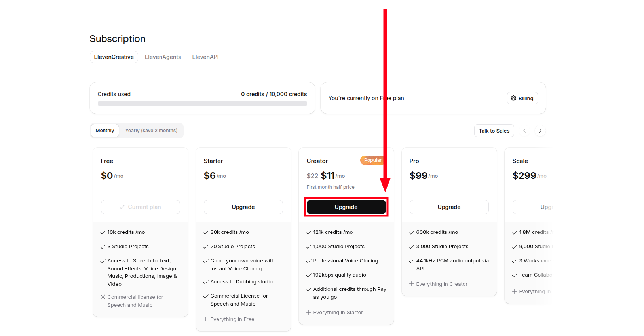The width and height of the screenshot is (644, 336).
Task: Switch to Yearly (save 2 months) billing
Action: point(151,131)
